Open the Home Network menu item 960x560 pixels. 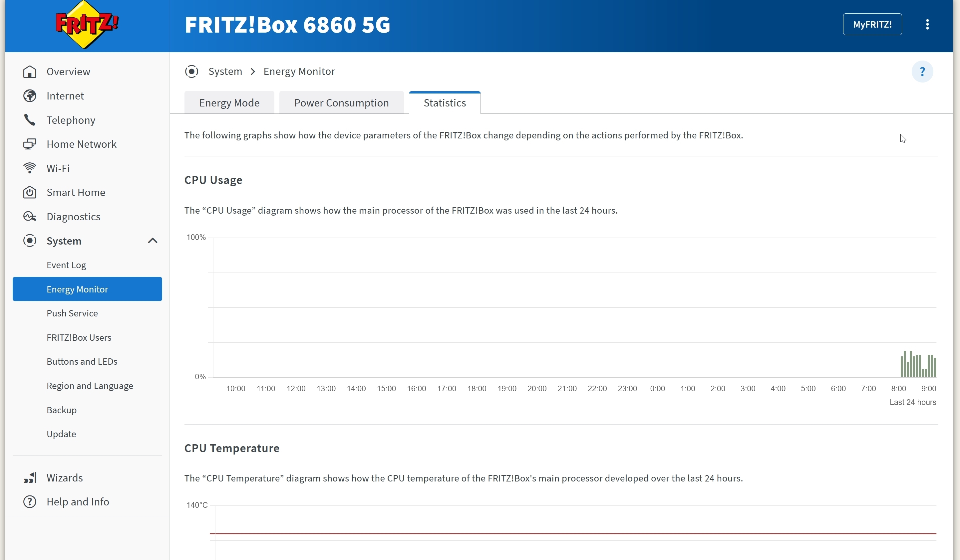pos(82,144)
